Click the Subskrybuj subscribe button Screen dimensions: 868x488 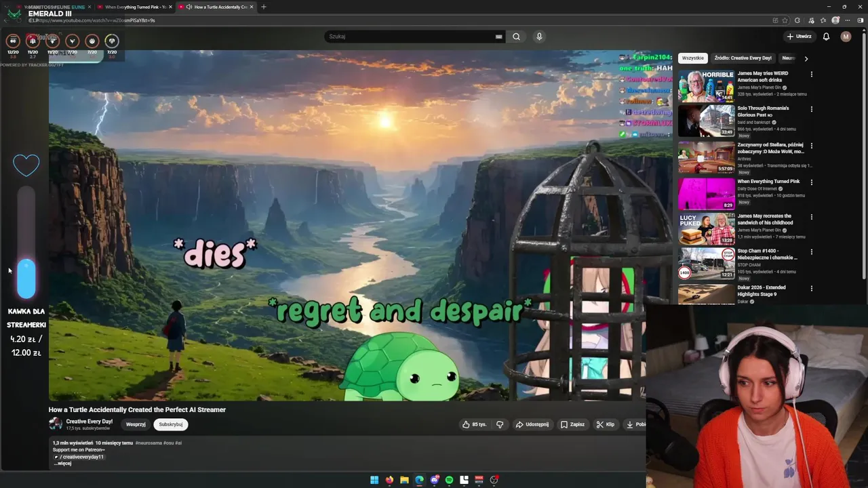(170, 424)
